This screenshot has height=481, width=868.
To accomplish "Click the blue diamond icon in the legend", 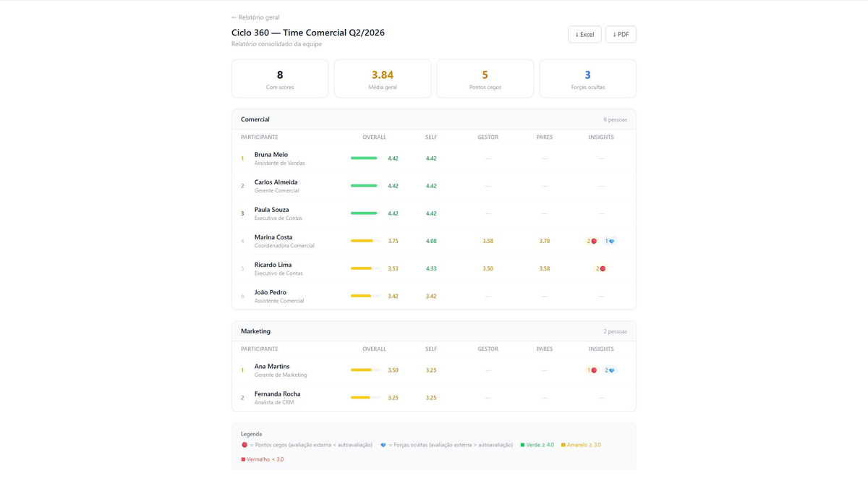I will [x=383, y=445].
